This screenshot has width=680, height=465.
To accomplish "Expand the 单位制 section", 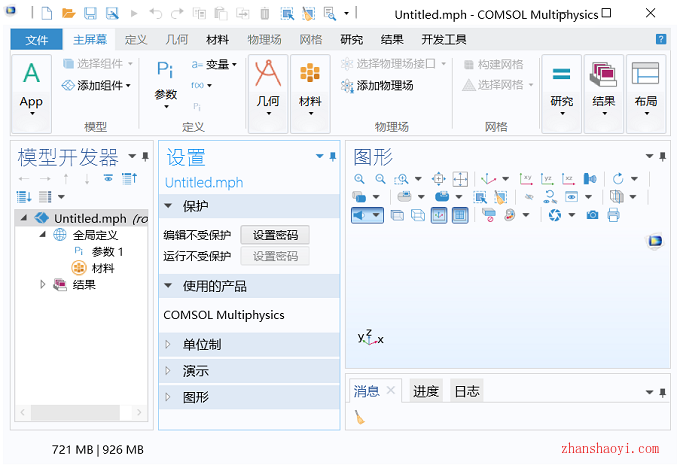I will (168, 344).
